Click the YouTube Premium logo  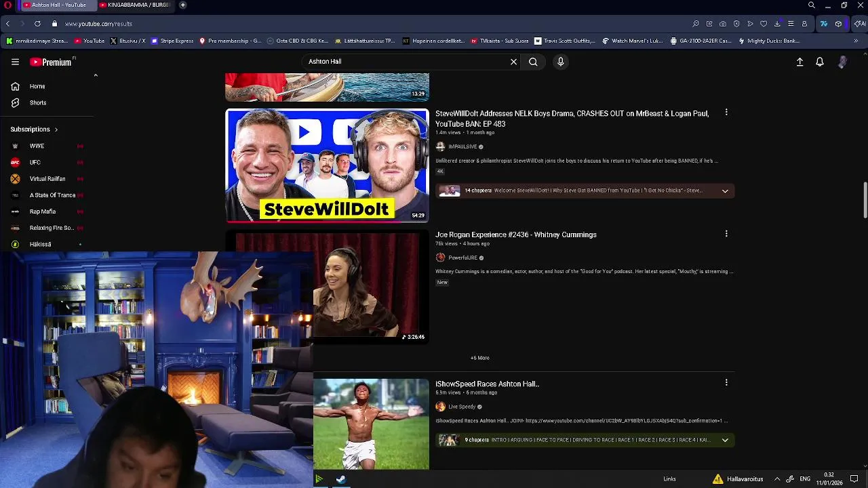tap(52, 62)
